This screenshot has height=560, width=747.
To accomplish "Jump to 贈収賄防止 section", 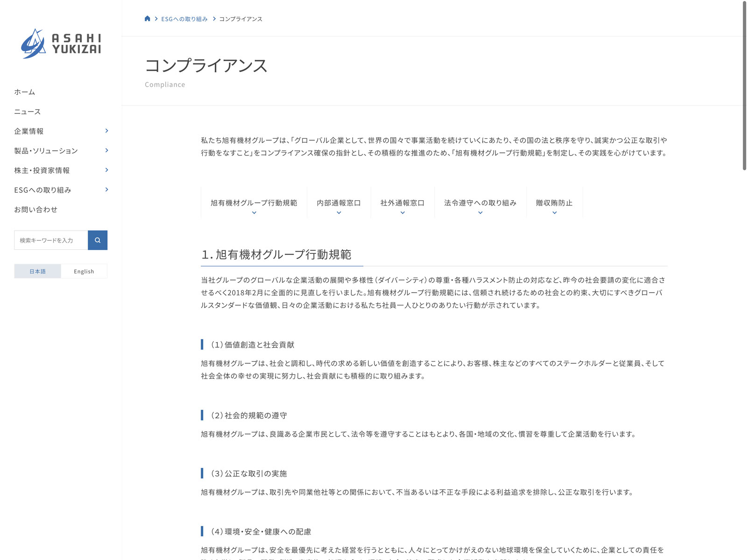I will 554,203.
